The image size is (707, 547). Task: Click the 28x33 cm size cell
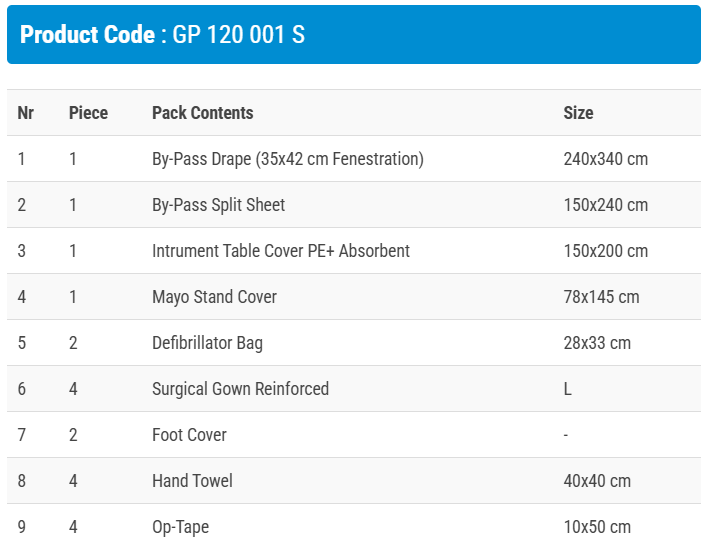(x=597, y=343)
